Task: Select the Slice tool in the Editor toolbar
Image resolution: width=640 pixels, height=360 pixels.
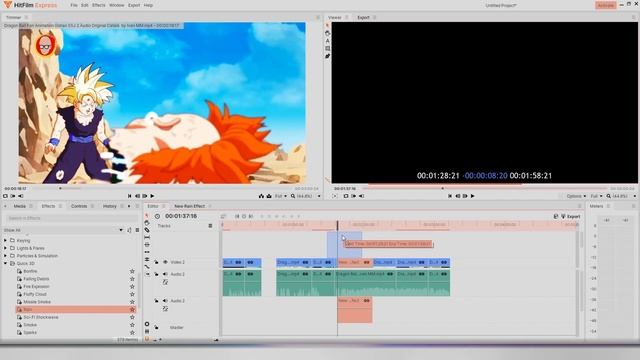Action: pyautogui.click(x=147, y=230)
